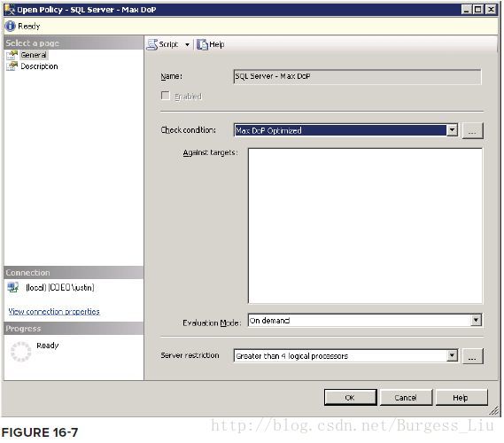Click the General page icon

(x=12, y=55)
